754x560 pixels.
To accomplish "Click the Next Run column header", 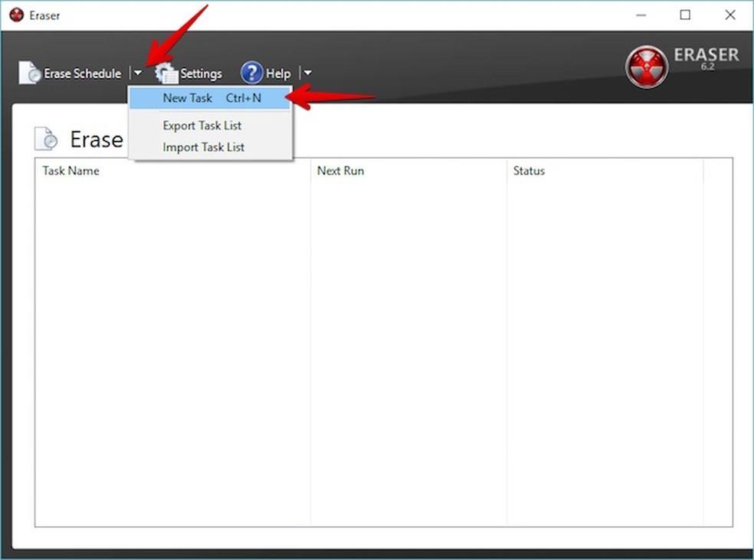I will pos(340,170).
